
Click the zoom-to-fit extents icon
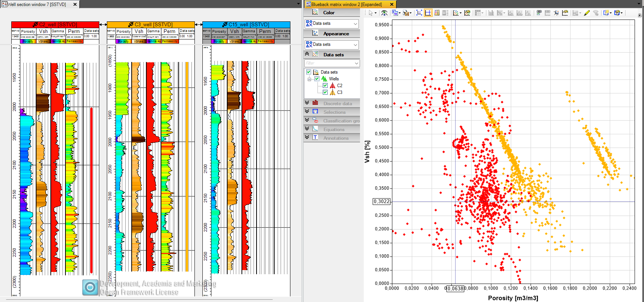pyautogui.click(x=419, y=13)
